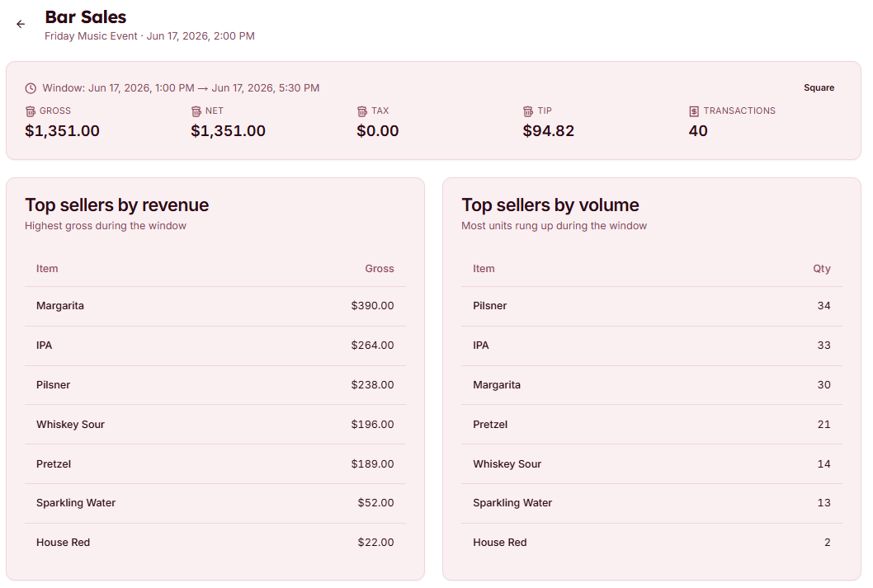Viewport: 873px width, 588px height.
Task: Click the Window date range text
Action: [x=181, y=88]
